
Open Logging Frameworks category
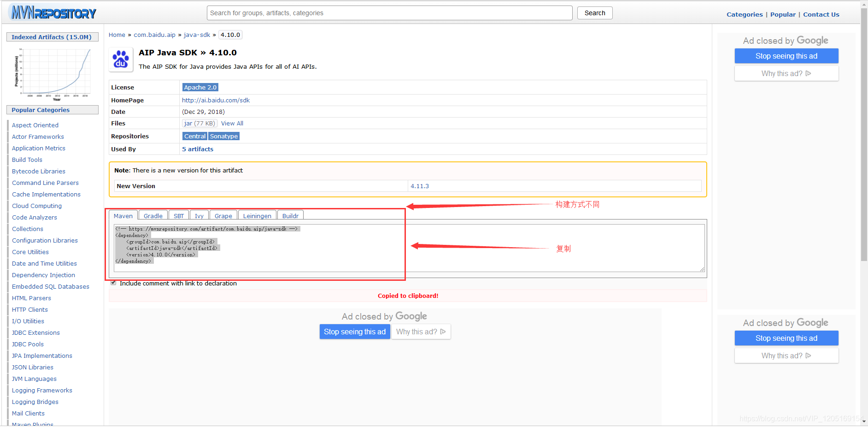(x=42, y=390)
